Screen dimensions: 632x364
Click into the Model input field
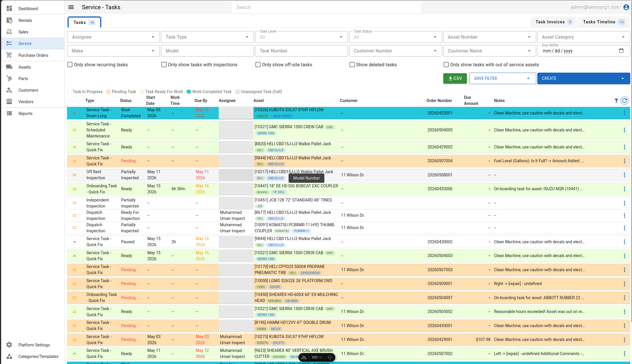pyautogui.click(x=207, y=51)
